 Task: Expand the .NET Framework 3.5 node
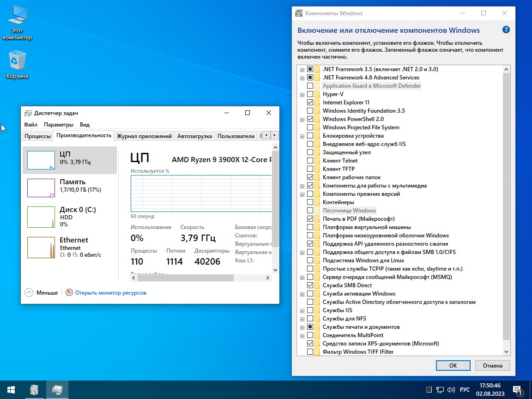click(302, 69)
